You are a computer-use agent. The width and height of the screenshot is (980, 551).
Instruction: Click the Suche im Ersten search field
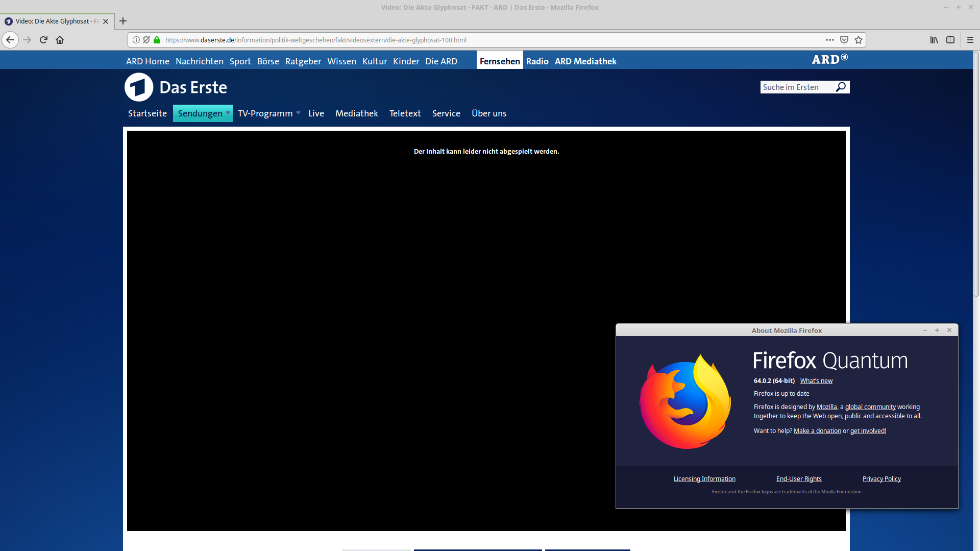[x=797, y=87]
